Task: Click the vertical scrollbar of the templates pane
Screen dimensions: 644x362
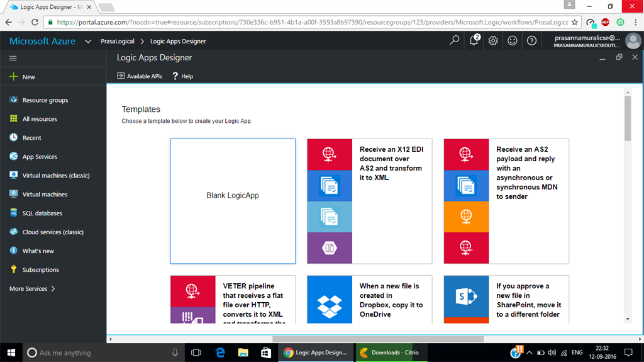Action: [x=628, y=118]
